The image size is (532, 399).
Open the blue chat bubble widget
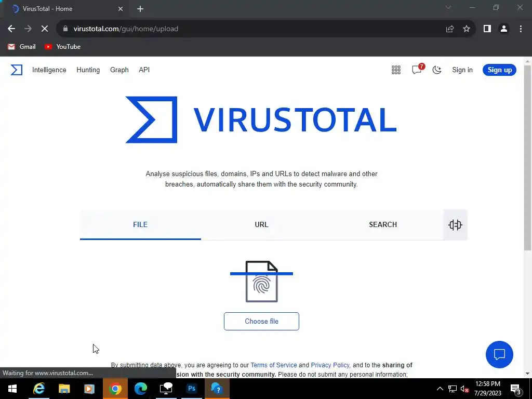[x=499, y=354]
